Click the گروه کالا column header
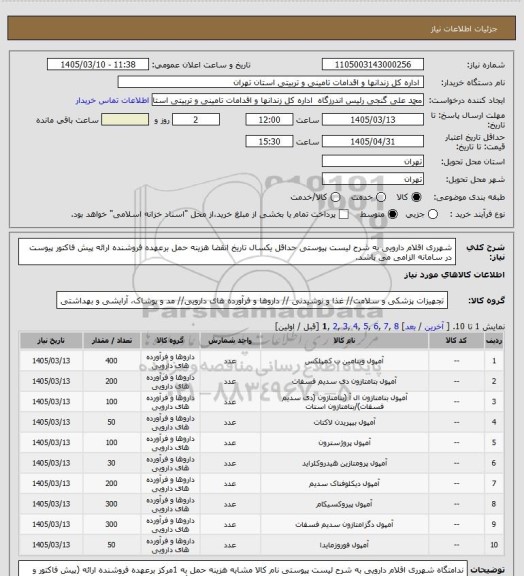Screen dimensions: 524x576 [x=170, y=341]
